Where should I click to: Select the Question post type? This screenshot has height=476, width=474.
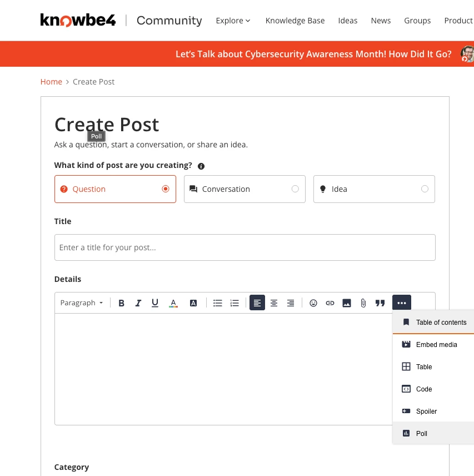[115, 189]
